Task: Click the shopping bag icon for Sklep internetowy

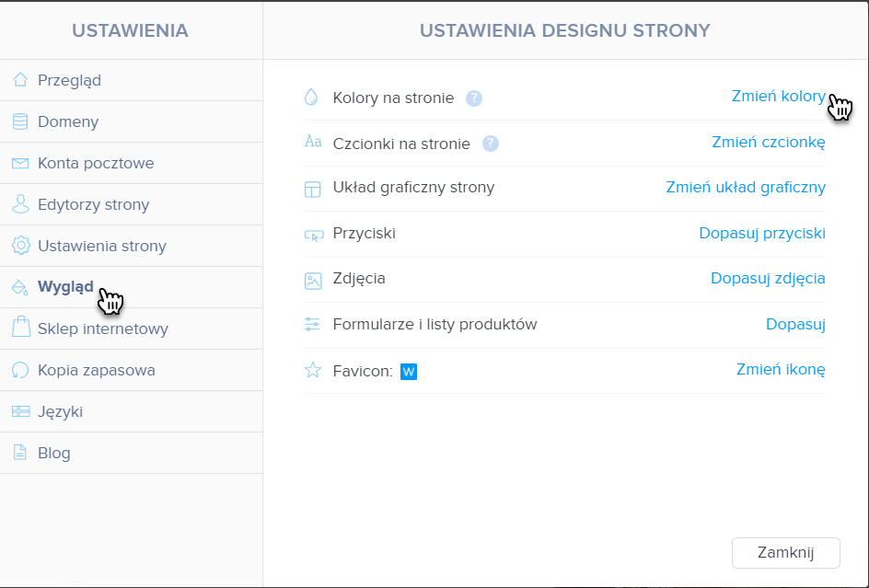Action: [21, 327]
